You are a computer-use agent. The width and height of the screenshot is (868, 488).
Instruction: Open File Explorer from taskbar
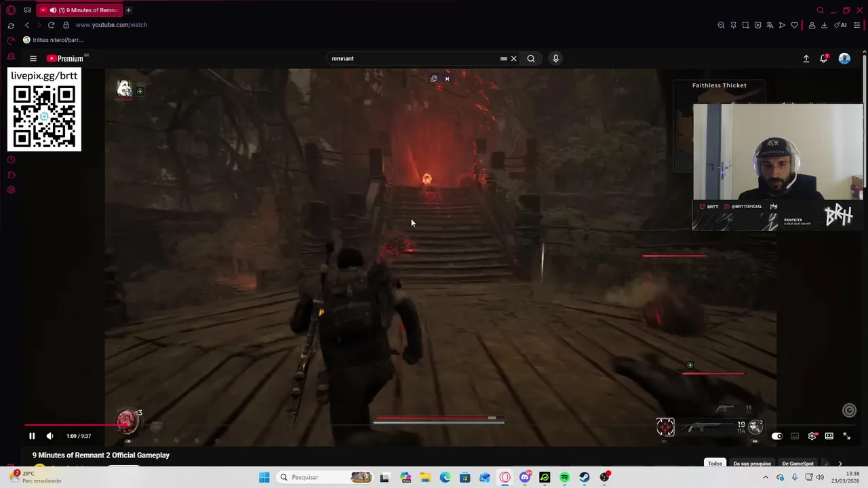425,477
